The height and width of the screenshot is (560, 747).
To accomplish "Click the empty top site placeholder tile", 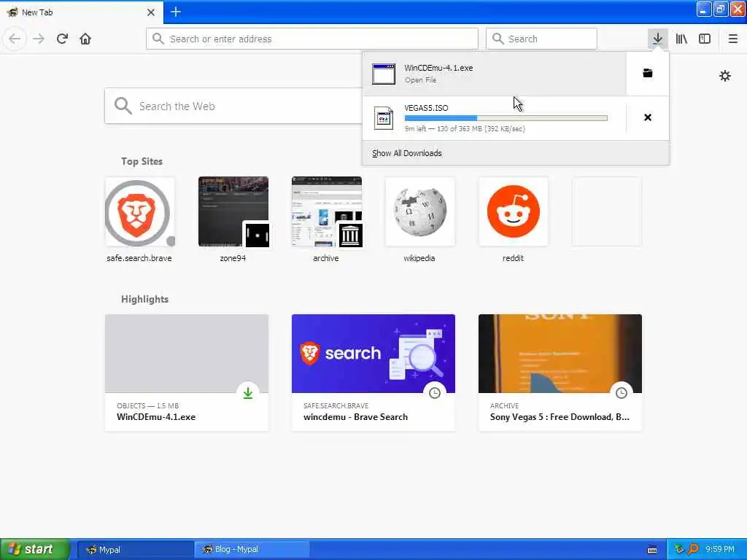I will [606, 211].
